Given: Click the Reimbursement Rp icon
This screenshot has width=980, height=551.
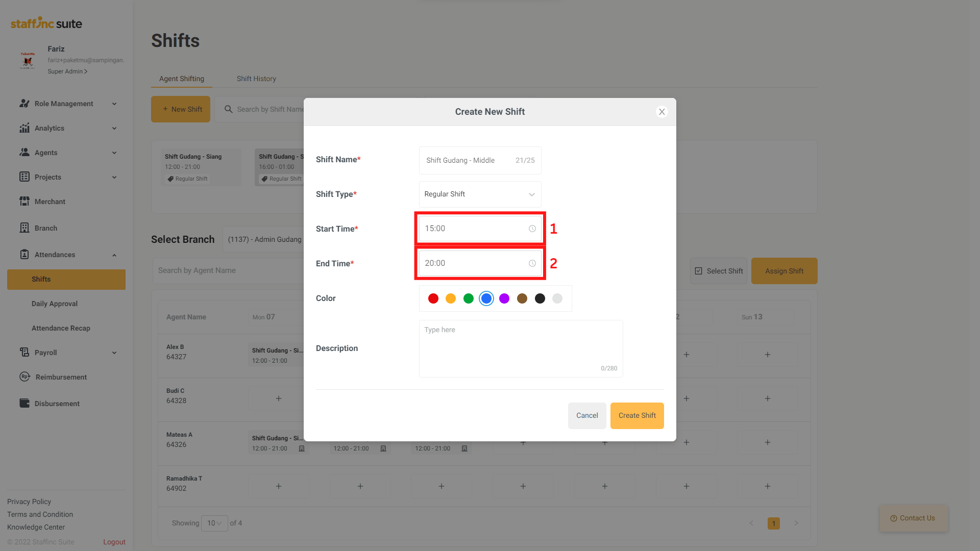Looking at the screenshot, I should click(x=24, y=377).
